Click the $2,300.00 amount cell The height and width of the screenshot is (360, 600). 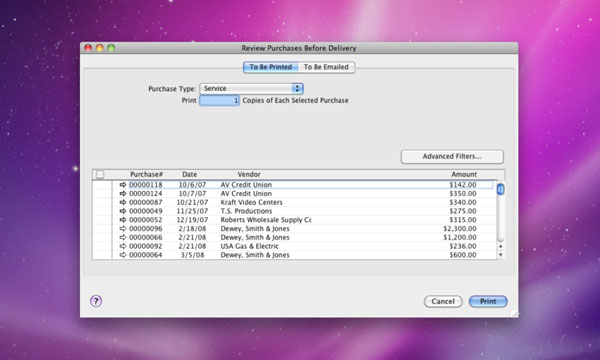tap(460, 229)
